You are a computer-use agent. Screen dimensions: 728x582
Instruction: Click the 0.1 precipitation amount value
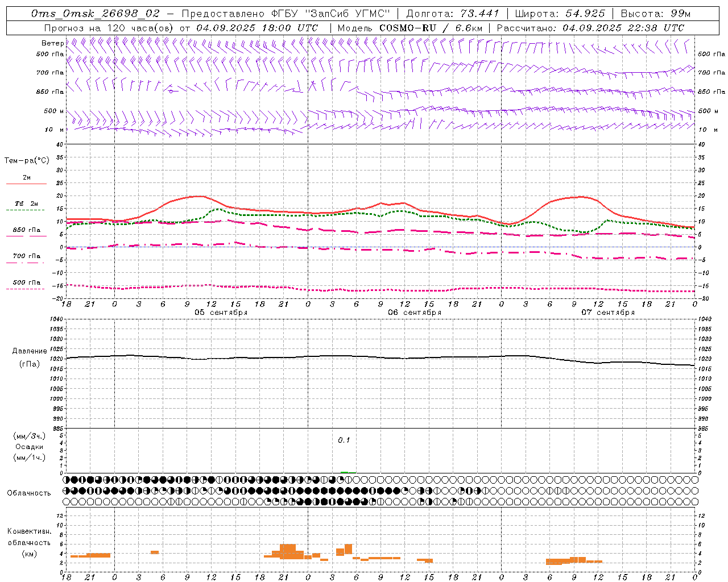tap(344, 440)
